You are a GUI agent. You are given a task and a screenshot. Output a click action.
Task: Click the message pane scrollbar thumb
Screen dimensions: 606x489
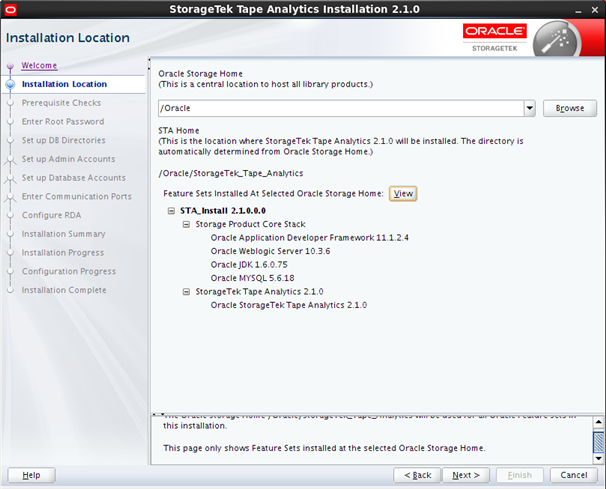(x=598, y=441)
